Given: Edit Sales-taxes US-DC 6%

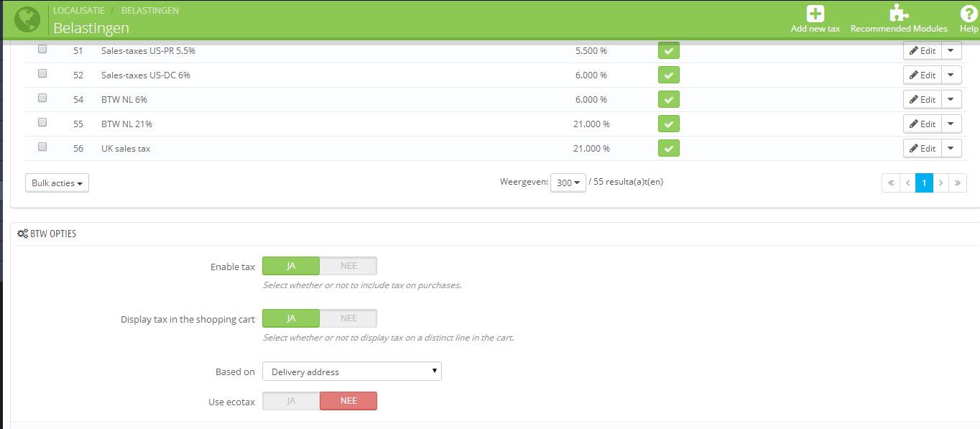Looking at the screenshot, I should tap(922, 75).
